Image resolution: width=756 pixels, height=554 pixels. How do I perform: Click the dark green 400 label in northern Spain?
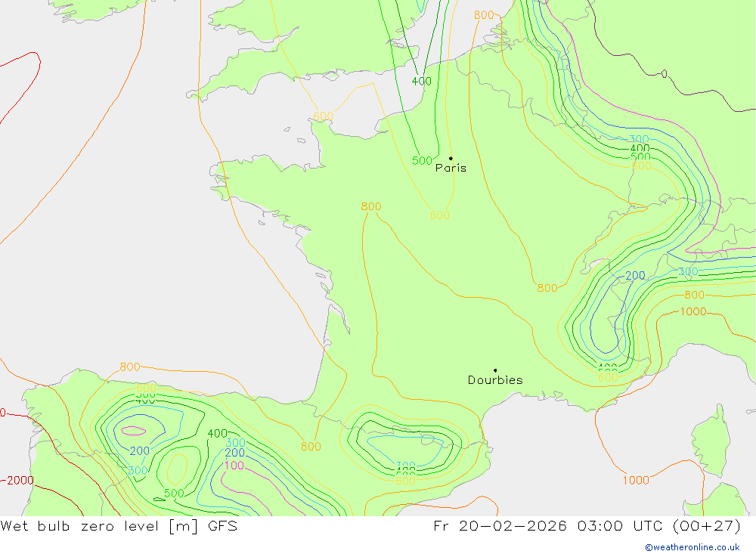click(x=218, y=434)
